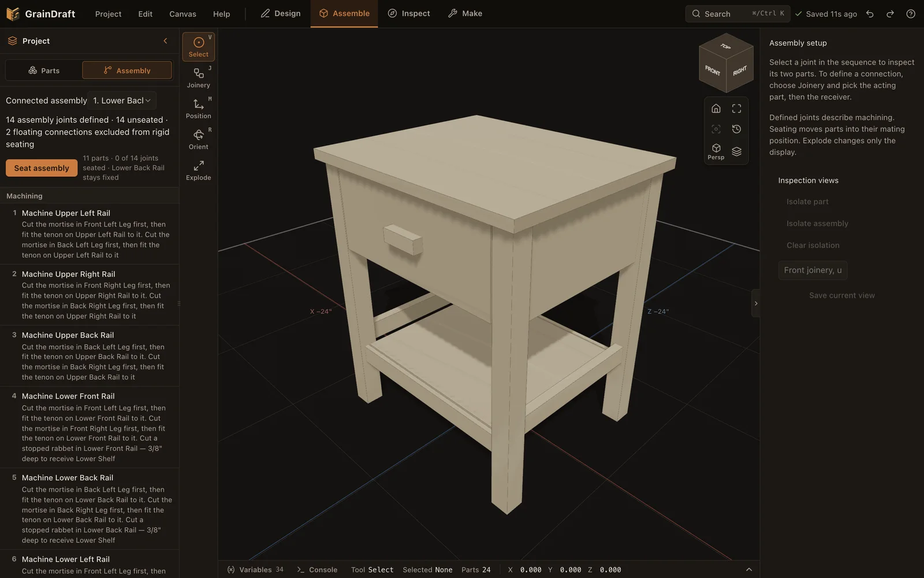Collapse the Project panel with the chevron

click(165, 41)
